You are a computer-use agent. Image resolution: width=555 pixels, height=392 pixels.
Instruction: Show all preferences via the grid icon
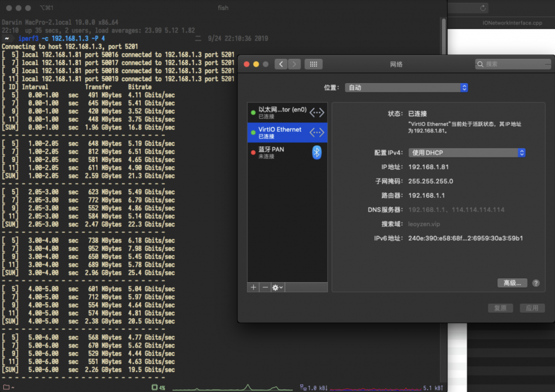tap(313, 64)
